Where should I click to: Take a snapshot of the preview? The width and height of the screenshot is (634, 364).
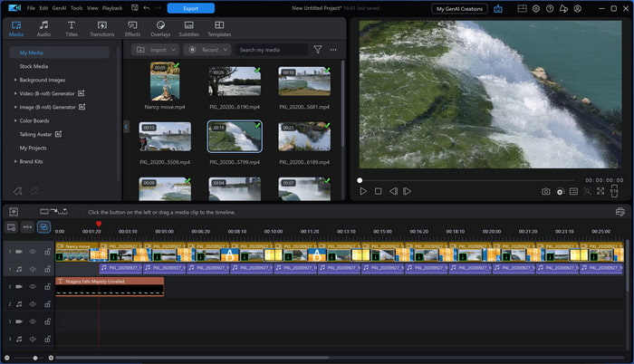[546, 191]
